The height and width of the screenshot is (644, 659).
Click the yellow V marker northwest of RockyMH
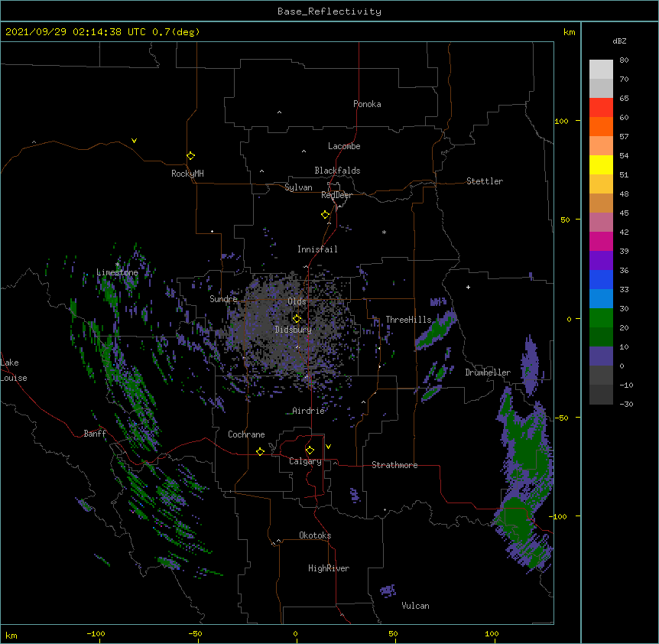pyautogui.click(x=134, y=141)
